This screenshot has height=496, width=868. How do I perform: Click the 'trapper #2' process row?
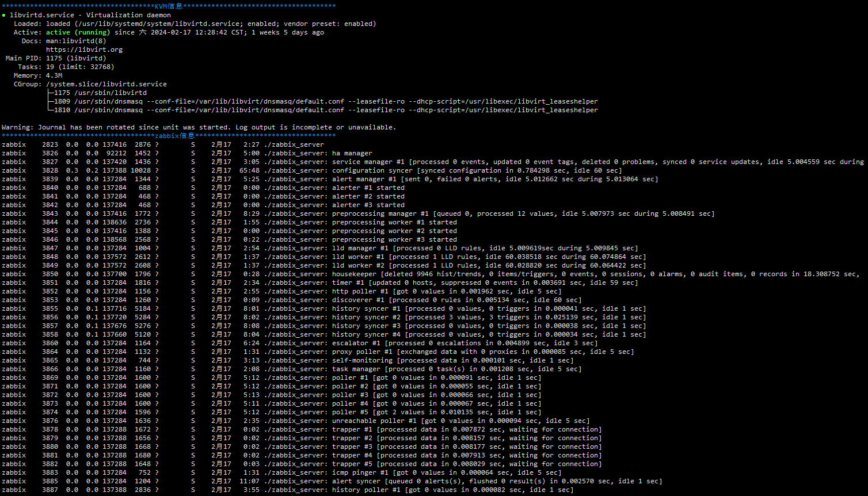[x=302, y=438]
